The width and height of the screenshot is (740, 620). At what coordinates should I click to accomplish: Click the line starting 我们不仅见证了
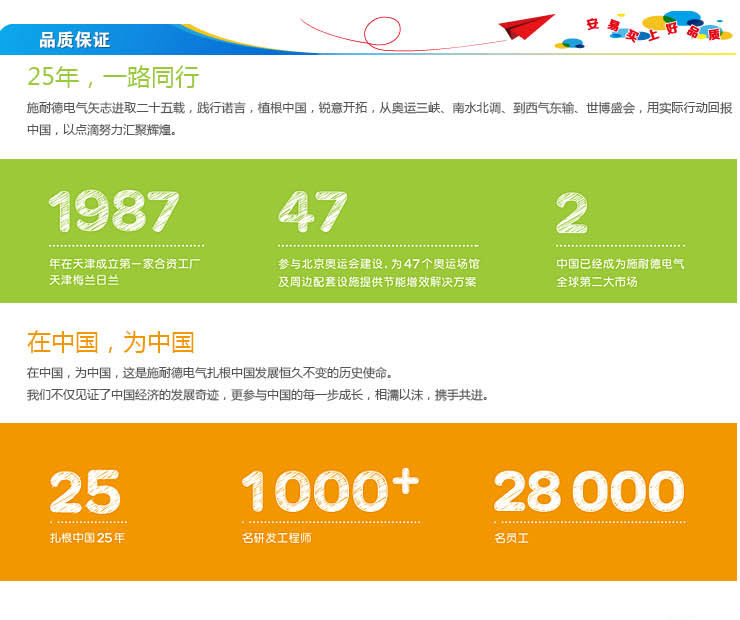257,394
